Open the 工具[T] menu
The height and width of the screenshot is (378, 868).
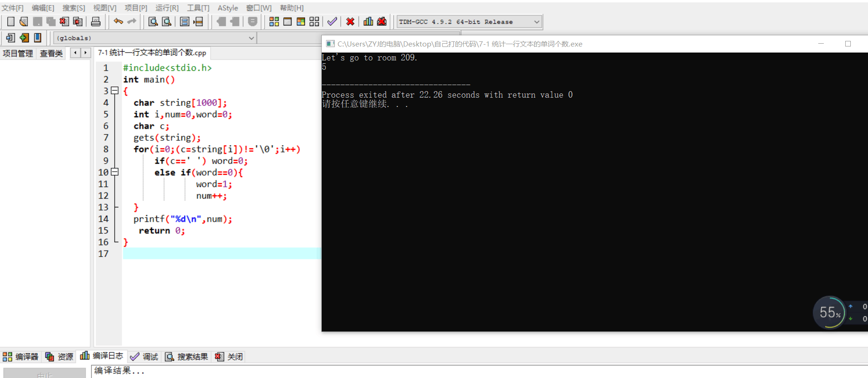click(198, 8)
